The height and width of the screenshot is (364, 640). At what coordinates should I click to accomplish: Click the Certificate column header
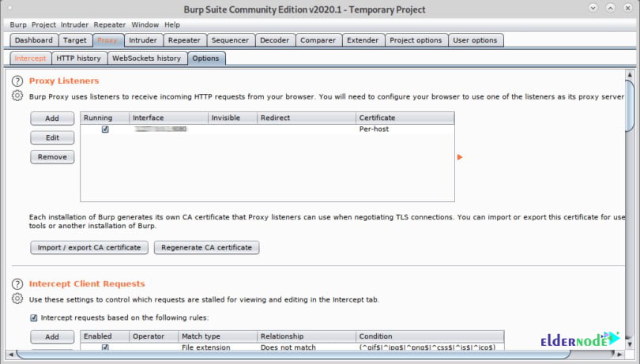click(405, 118)
